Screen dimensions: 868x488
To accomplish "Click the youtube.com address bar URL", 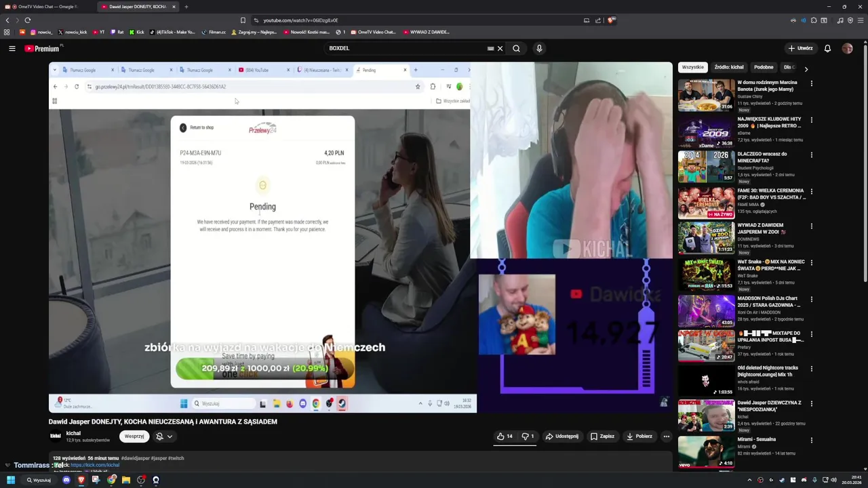I will [300, 20].
